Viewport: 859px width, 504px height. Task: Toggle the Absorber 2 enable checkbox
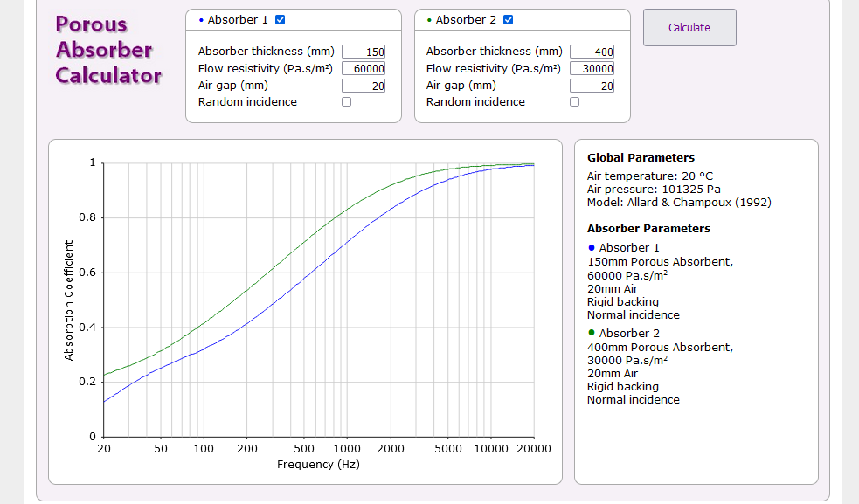509,20
